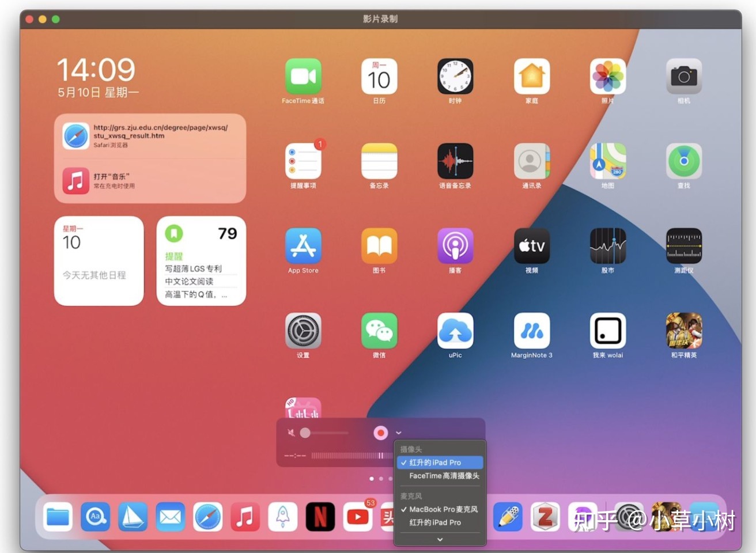Open Netflix in the dock

[x=320, y=517]
